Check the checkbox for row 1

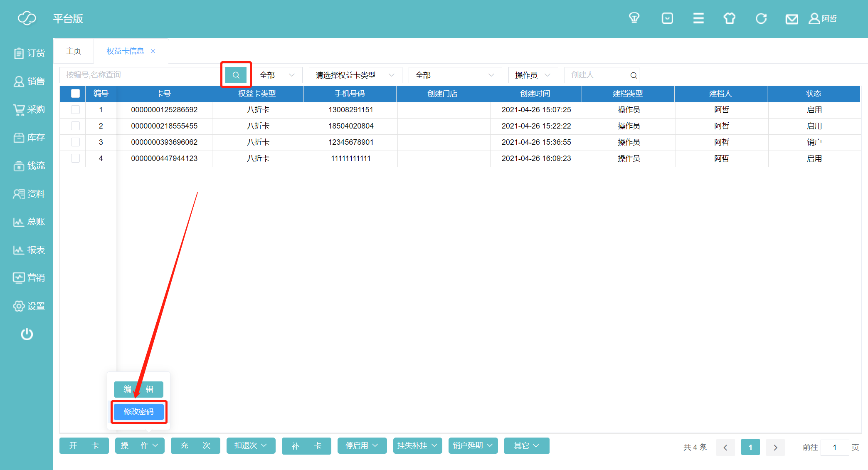[75, 110]
